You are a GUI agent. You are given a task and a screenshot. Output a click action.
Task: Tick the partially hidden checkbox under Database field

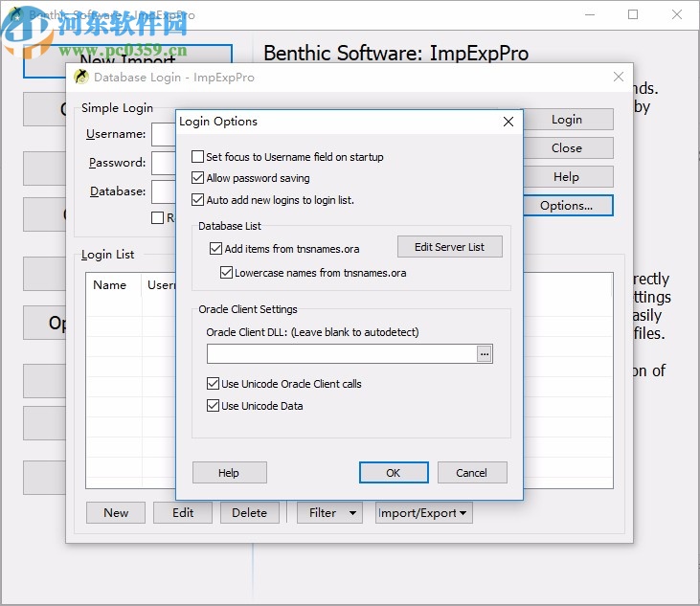pos(157,217)
